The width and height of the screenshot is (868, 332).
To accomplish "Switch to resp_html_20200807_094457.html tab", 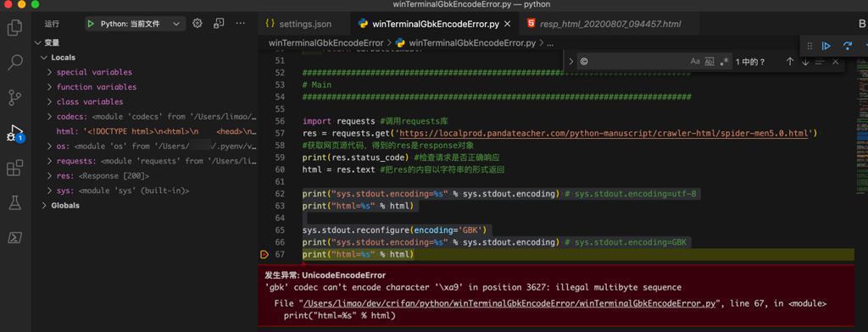I will tap(609, 24).
